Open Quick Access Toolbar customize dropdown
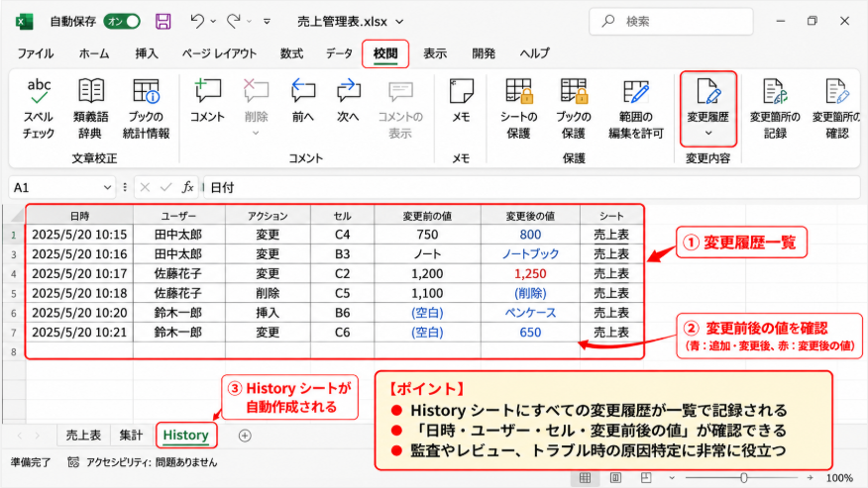The width and height of the screenshot is (868, 488). [x=267, y=22]
